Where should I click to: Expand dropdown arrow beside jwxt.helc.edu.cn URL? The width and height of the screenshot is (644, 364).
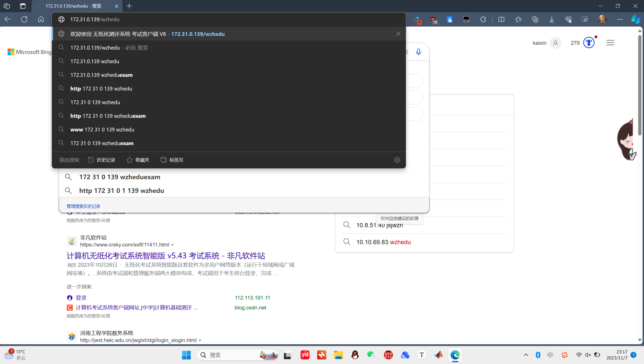click(200, 340)
